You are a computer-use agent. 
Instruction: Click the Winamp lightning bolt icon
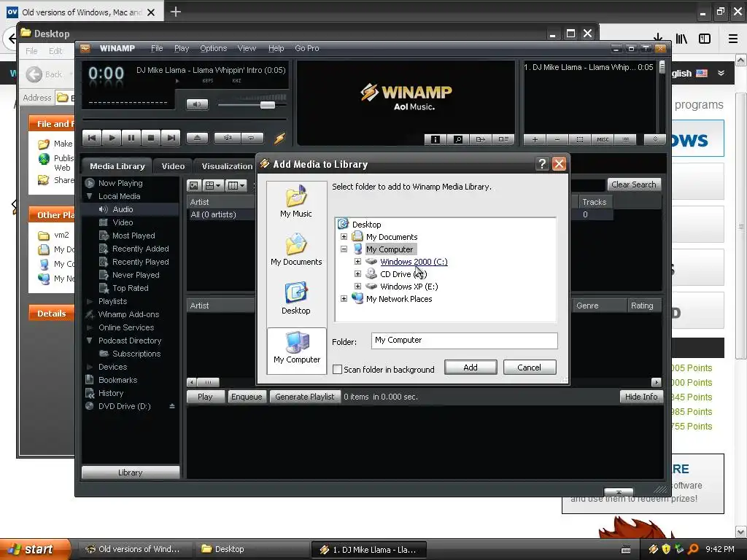[x=279, y=138]
